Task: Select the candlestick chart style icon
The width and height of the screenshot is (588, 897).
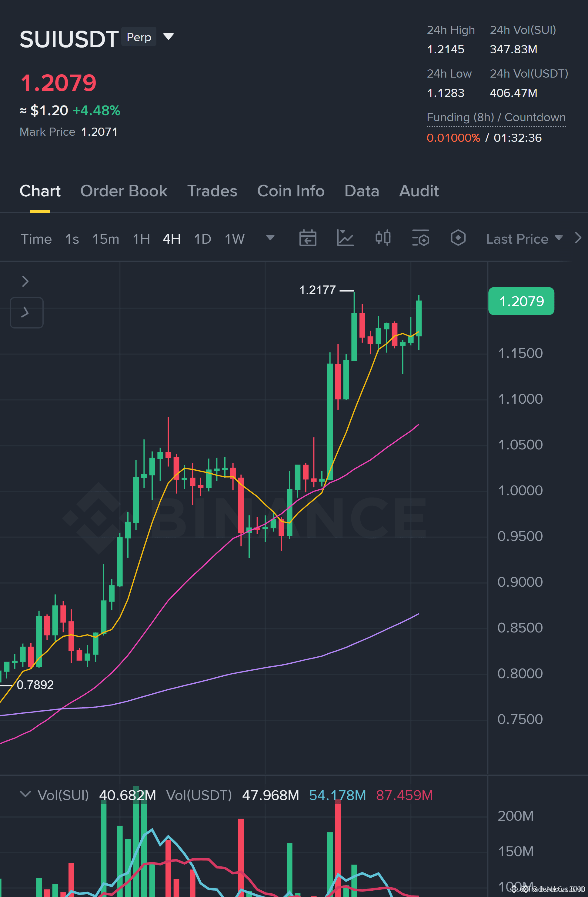Action: [x=383, y=238]
